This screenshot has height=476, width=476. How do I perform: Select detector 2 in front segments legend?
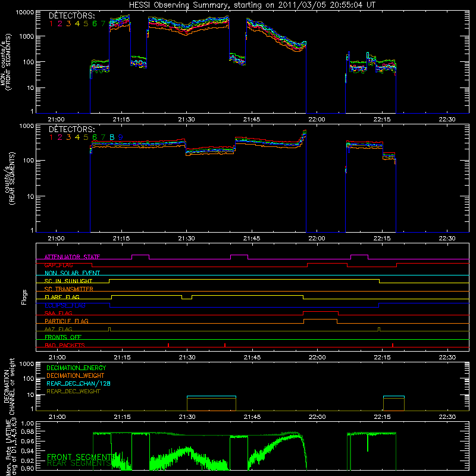point(60,23)
